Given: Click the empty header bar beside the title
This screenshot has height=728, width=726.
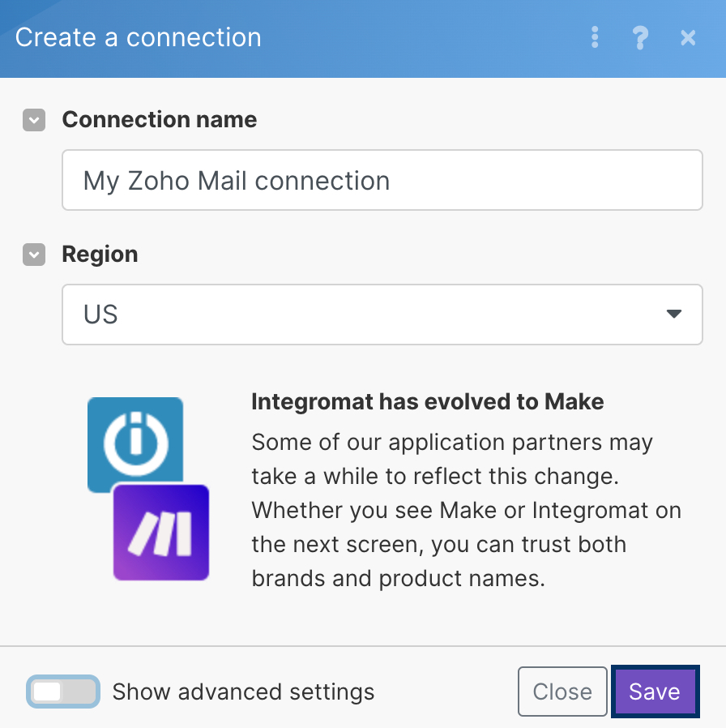Looking at the screenshot, I should 421,37.
